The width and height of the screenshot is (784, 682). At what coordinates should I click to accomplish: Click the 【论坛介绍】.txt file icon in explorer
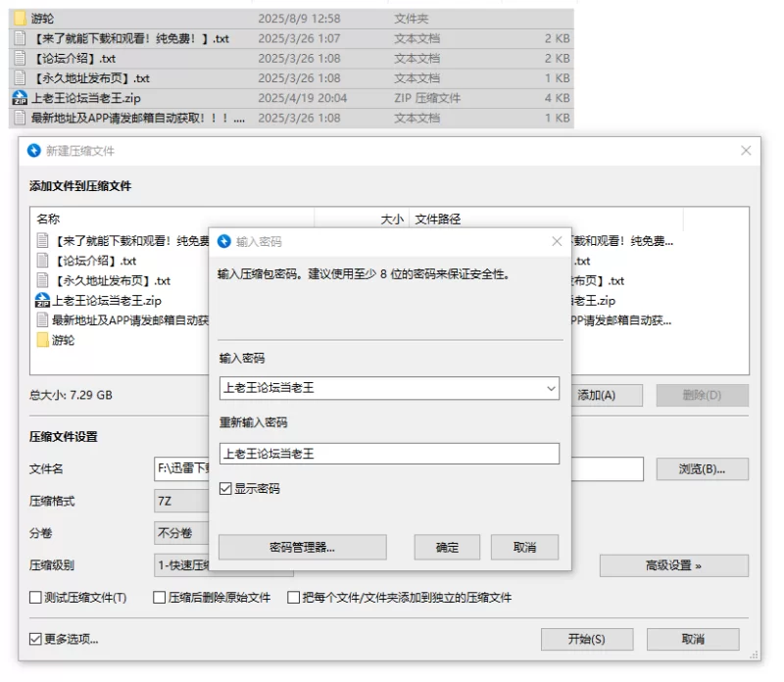[20, 58]
